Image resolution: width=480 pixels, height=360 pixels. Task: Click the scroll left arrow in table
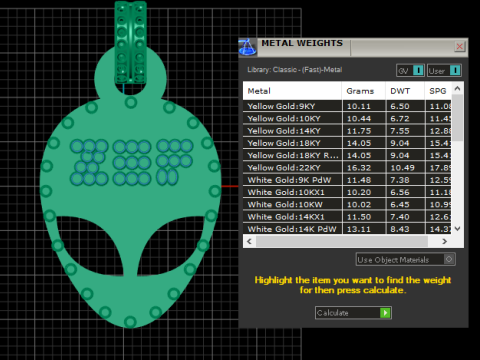tap(249, 241)
